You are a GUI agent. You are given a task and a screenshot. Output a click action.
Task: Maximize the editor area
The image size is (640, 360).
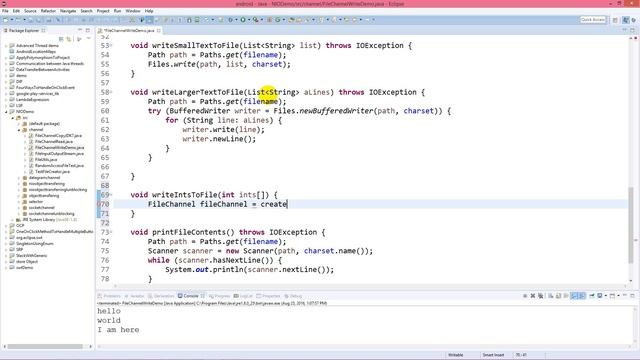pyautogui.click(x=632, y=30)
